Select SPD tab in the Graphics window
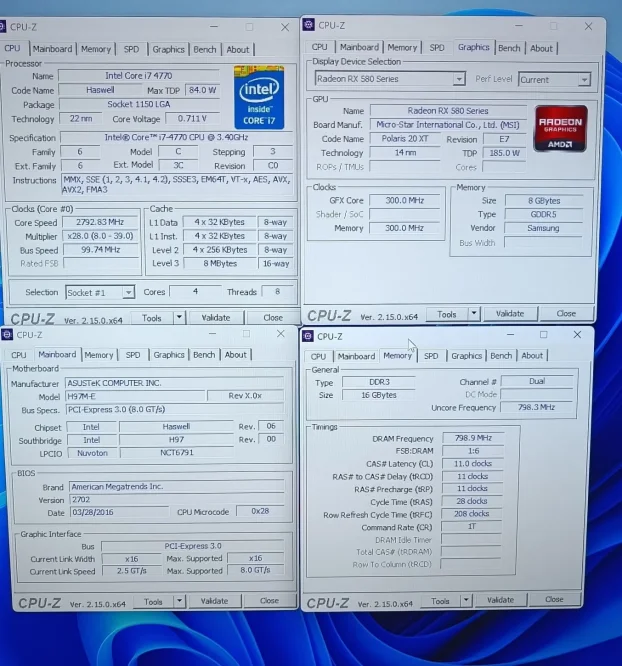Image resolution: width=622 pixels, height=666 pixels. 437,48
